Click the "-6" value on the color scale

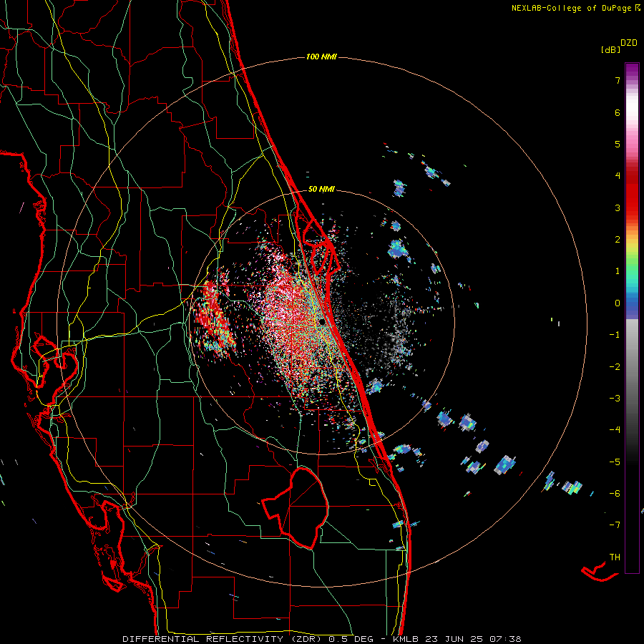click(615, 494)
